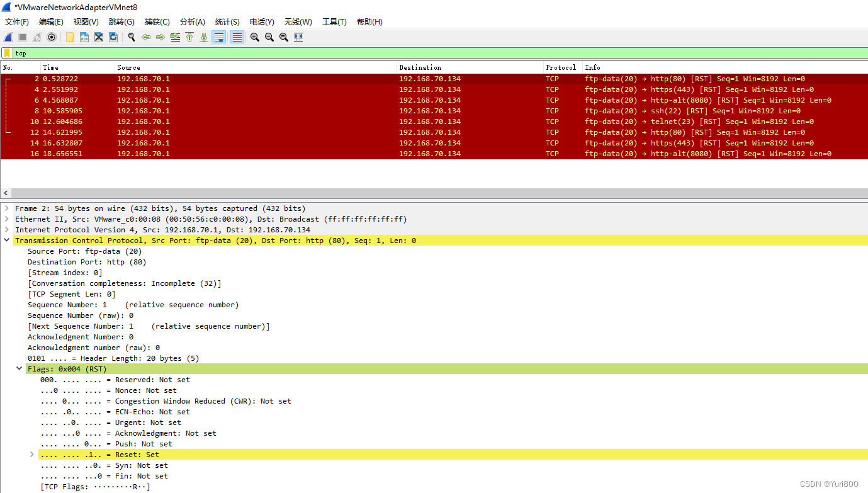The image size is (868, 493).
Task: Go to specified packet icon
Action: (175, 37)
